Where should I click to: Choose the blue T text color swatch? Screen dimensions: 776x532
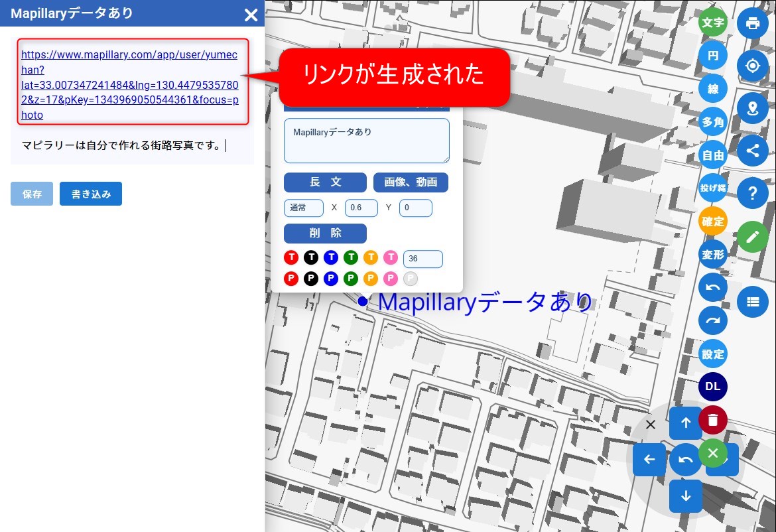pos(331,257)
